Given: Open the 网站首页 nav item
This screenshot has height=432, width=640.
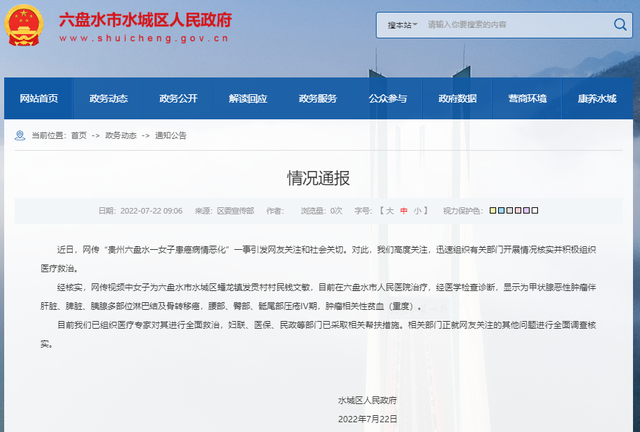Looking at the screenshot, I should coord(39,98).
